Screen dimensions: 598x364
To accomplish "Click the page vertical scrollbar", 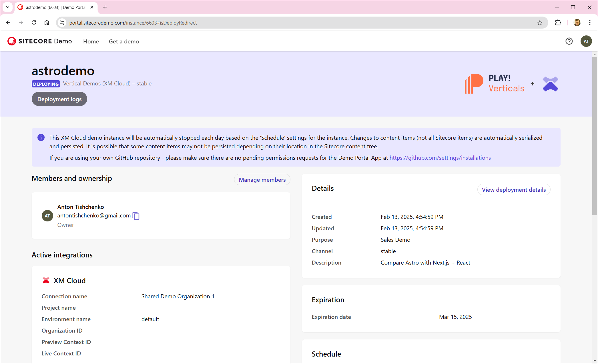I will click(x=595, y=136).
